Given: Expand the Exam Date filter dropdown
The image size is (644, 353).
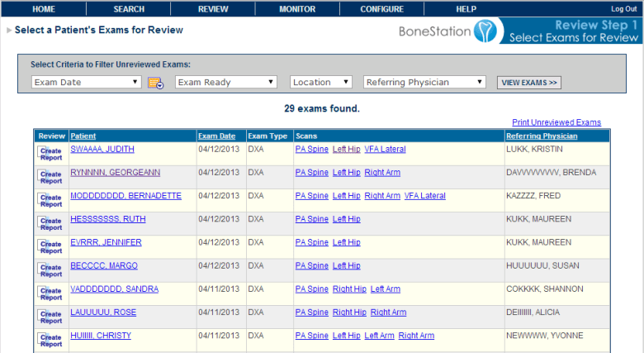Looking at the screenshot, I should point(87,83).
